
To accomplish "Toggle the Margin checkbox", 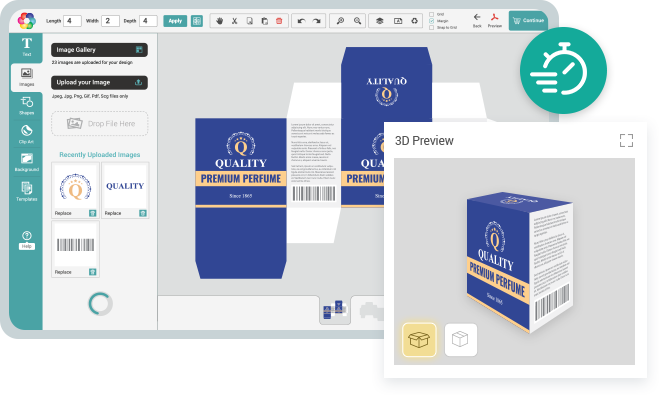I will [x=432, y=21].
